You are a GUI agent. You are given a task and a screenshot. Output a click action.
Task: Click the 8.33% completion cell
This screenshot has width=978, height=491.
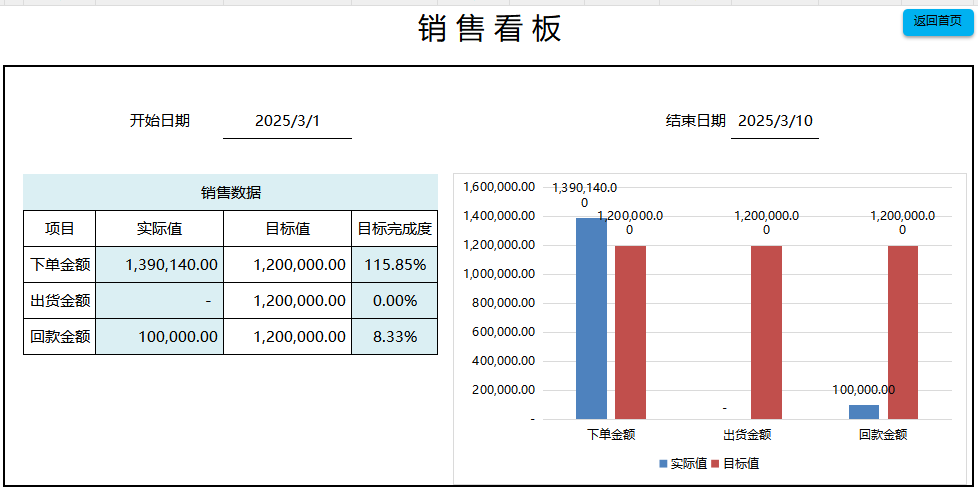[395, 337]
